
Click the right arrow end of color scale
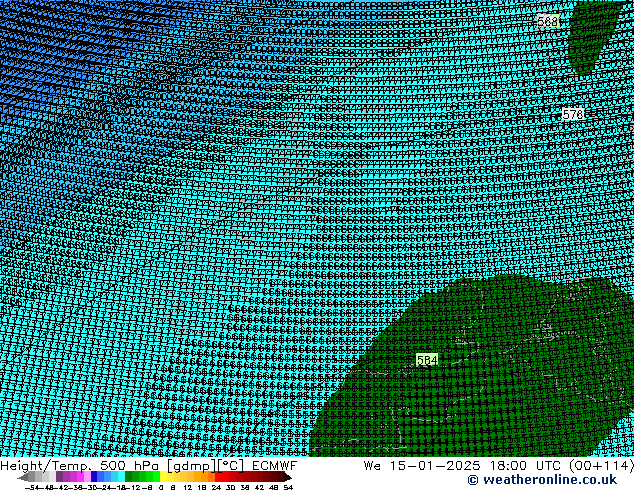click(x=288, y=477)
